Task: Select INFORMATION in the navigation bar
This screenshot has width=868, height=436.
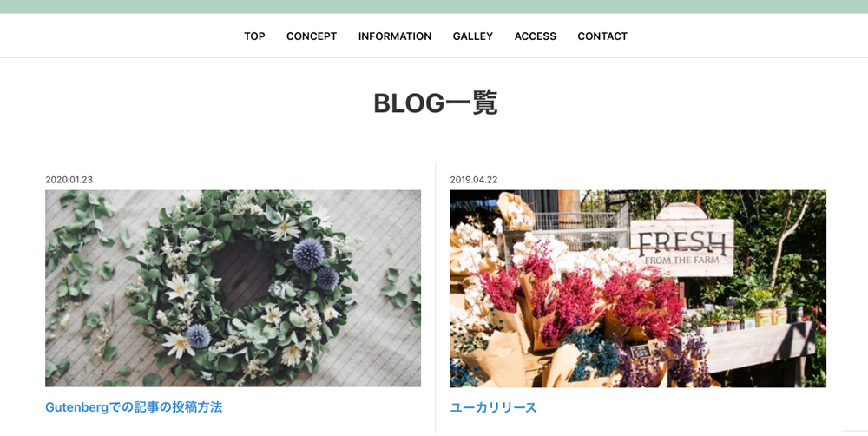Action: [395, 36]
